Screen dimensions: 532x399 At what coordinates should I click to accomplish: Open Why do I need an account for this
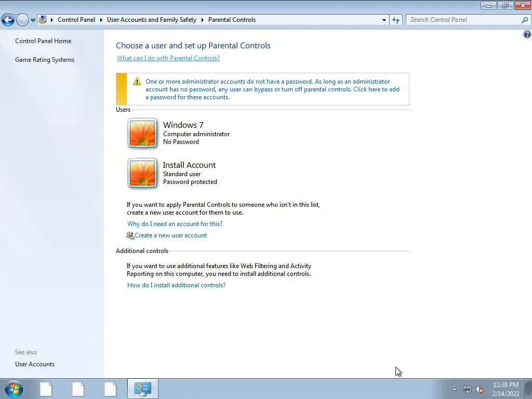click(175, 224)
